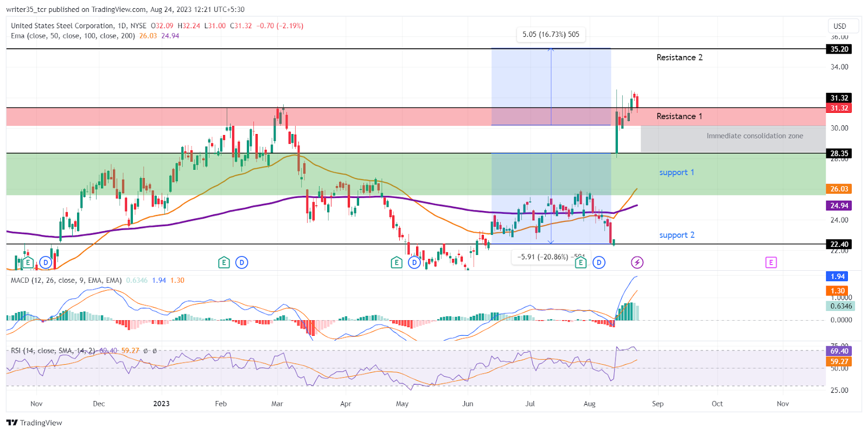Click the dividend D marker in August
Image resolution: width=868 pixels, height=433 pixels.
point(599,263)
